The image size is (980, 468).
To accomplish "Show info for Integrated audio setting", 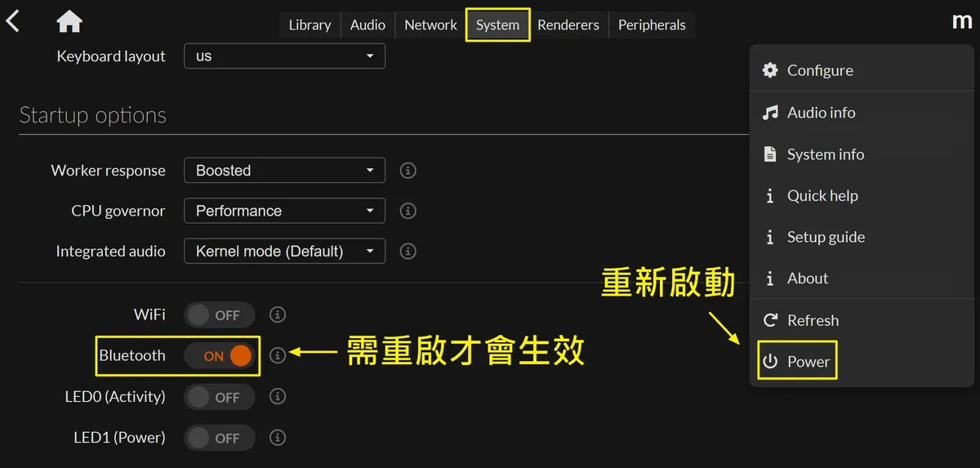I will pyautogui.click(x=408, y=252).
